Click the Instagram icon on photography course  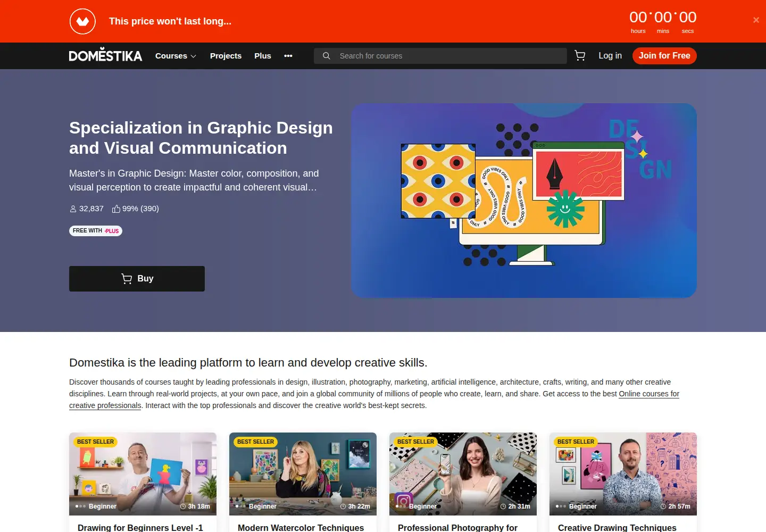pyautogui.click(x=404, y=501)
